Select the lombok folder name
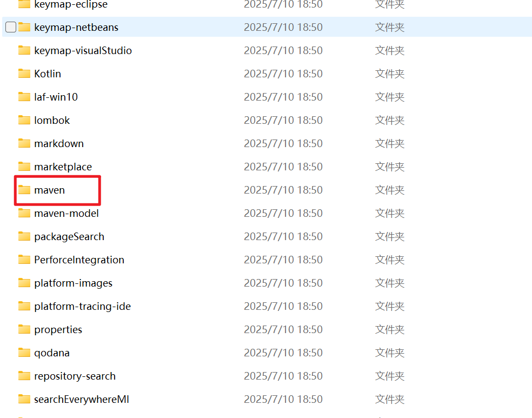Screen dimensions: 532x418 coord(52,120)
